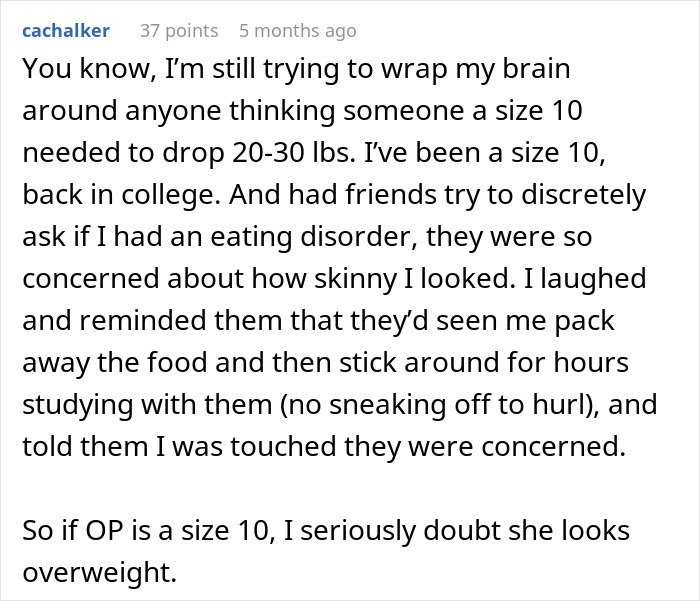Click the word 'discretely' in the comment
700x601 pixels.
pyautogui.click(x=583, y=195)
